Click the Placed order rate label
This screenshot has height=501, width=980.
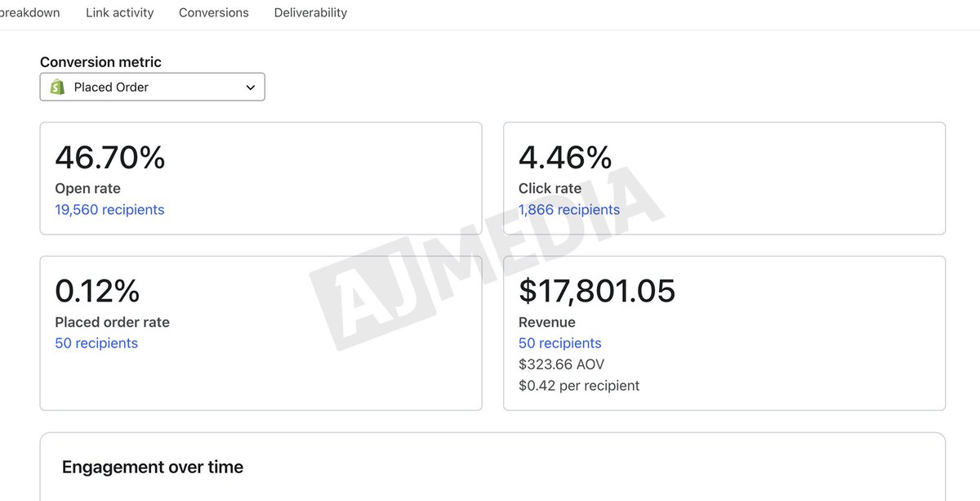point(112,322)
